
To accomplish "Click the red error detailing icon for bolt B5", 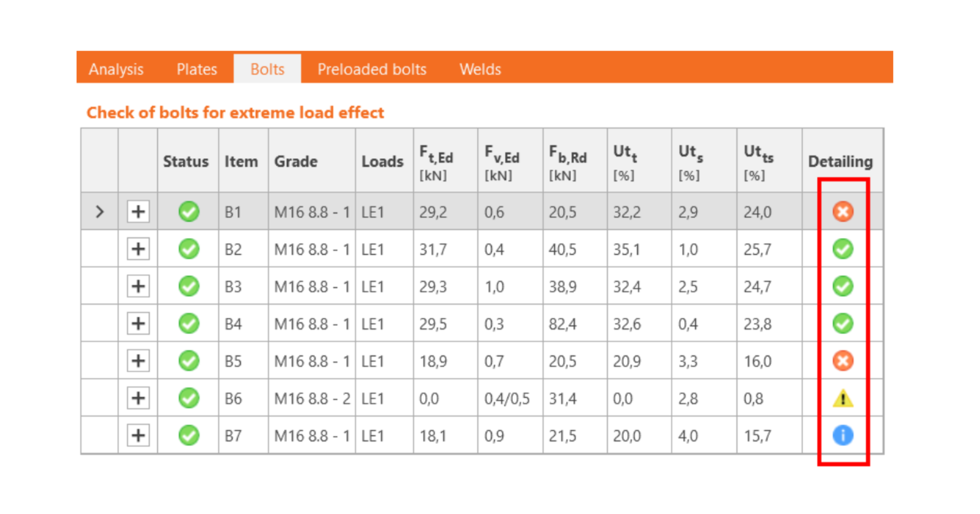I will tap(843, 361).
